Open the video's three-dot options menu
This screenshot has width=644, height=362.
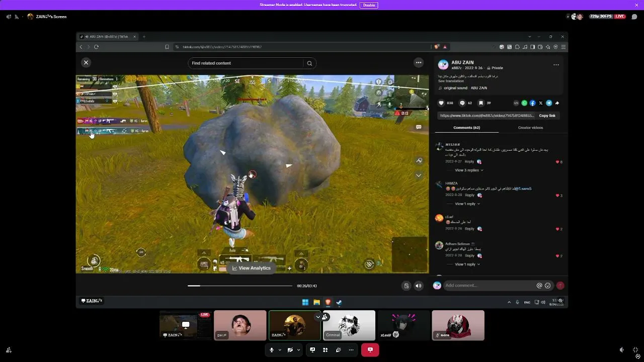click(419, 62)
